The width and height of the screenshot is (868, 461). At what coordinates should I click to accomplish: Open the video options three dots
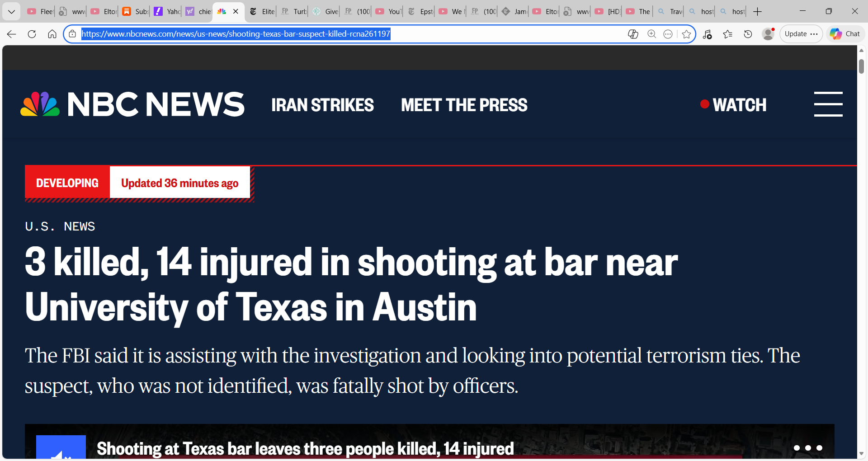[808, 448]
